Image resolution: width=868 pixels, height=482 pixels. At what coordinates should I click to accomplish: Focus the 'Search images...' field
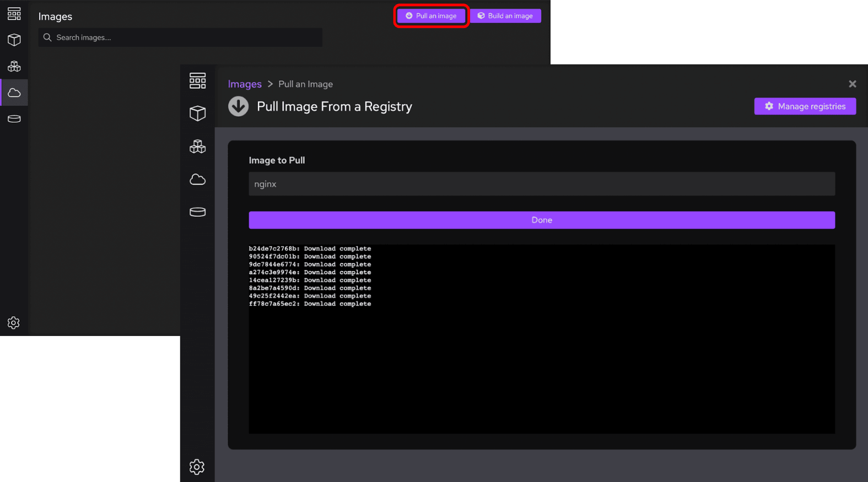coord(182,37)
